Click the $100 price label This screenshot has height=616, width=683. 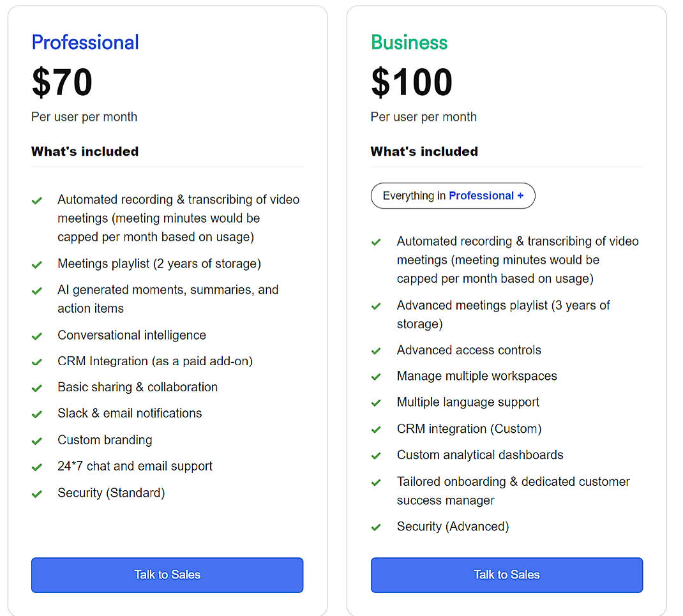pyautogui.click(x=411, y=82)
